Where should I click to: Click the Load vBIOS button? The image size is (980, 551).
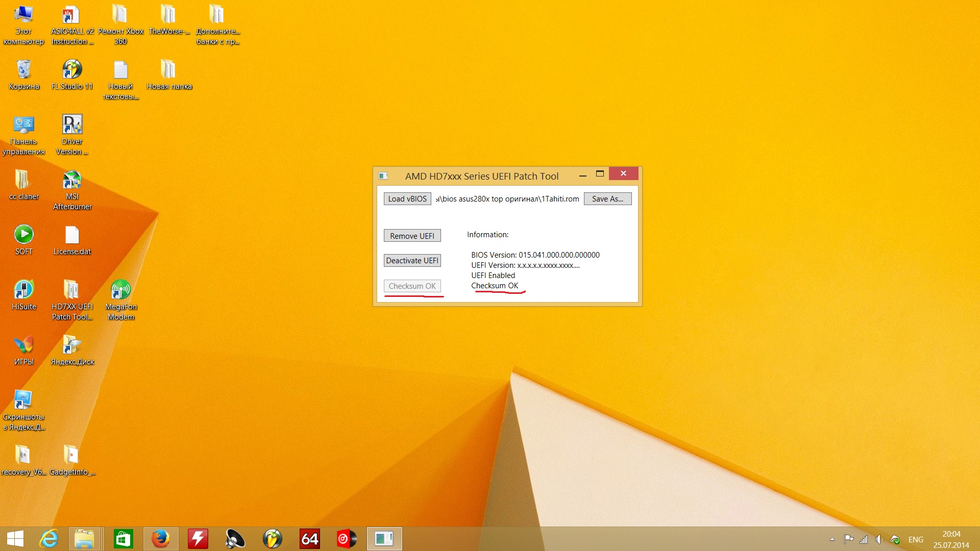pyautogui.click(x=407, y=199)
